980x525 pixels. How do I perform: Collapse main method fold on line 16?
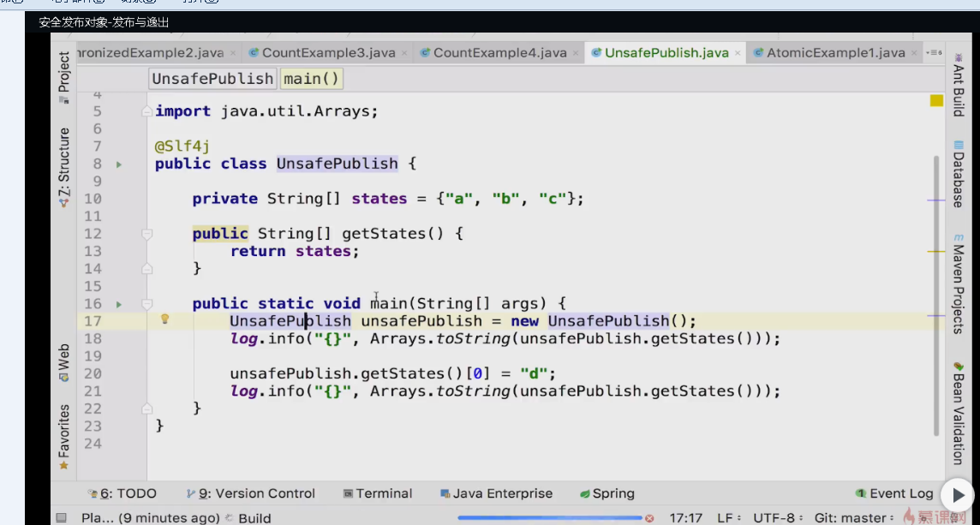146,304
